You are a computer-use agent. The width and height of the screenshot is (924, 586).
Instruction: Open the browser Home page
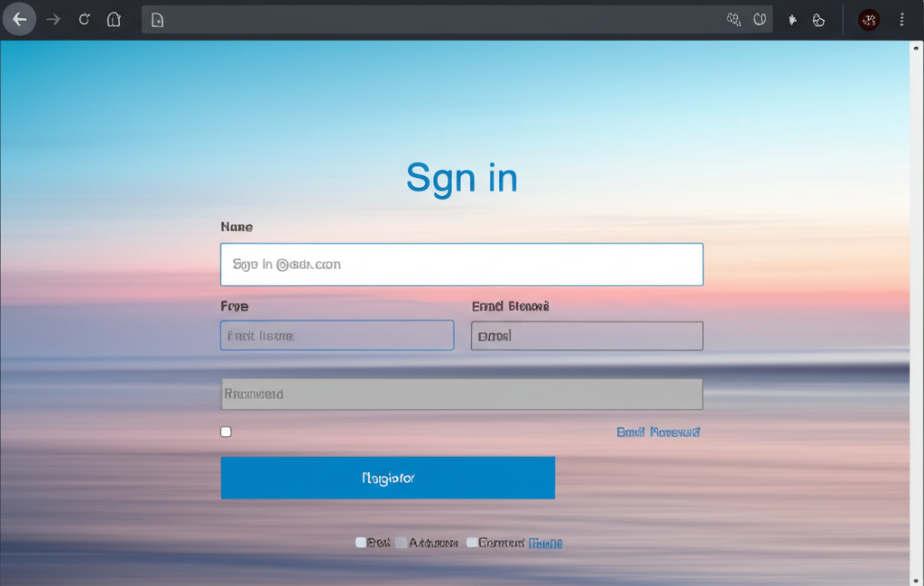(114, 19)
